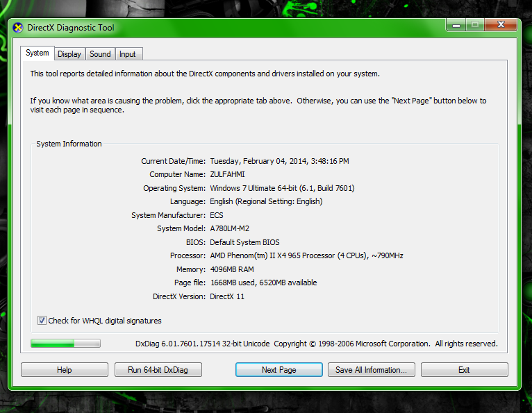Click the Help button
This screenshot has height=413, width=532.
click(x=65, y=369)
